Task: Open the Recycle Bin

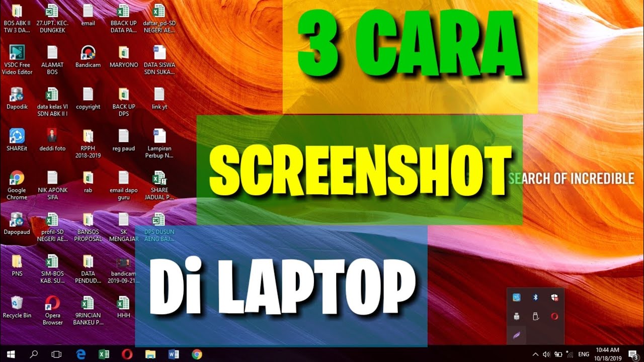Action: [x=17, y=307]
